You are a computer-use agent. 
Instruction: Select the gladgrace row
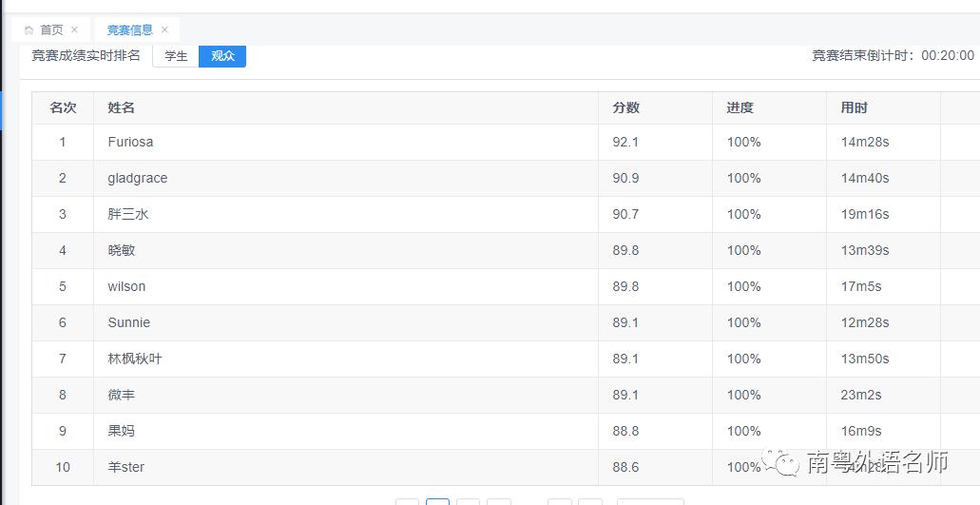tap(138, 178)
